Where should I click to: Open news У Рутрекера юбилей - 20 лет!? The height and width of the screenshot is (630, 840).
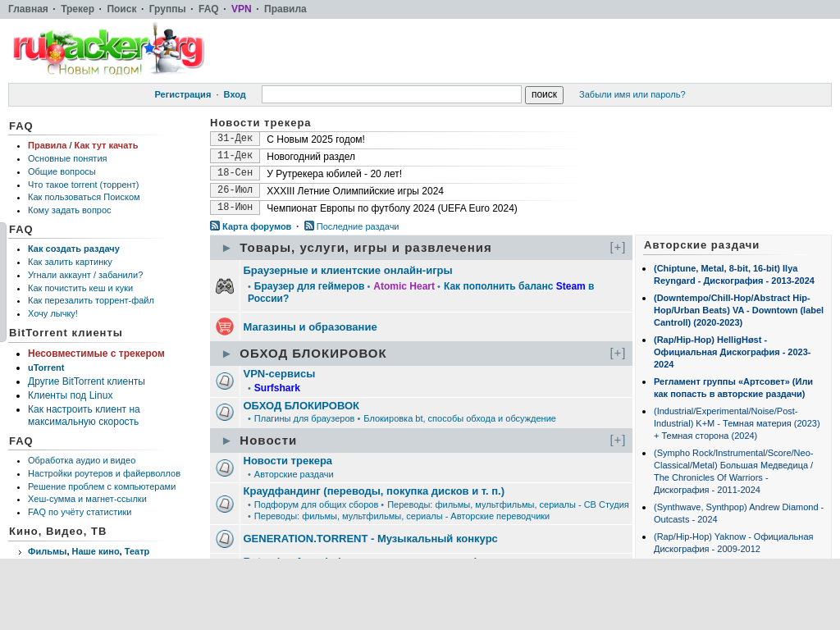pyautogui.click(x=335, y=174)
